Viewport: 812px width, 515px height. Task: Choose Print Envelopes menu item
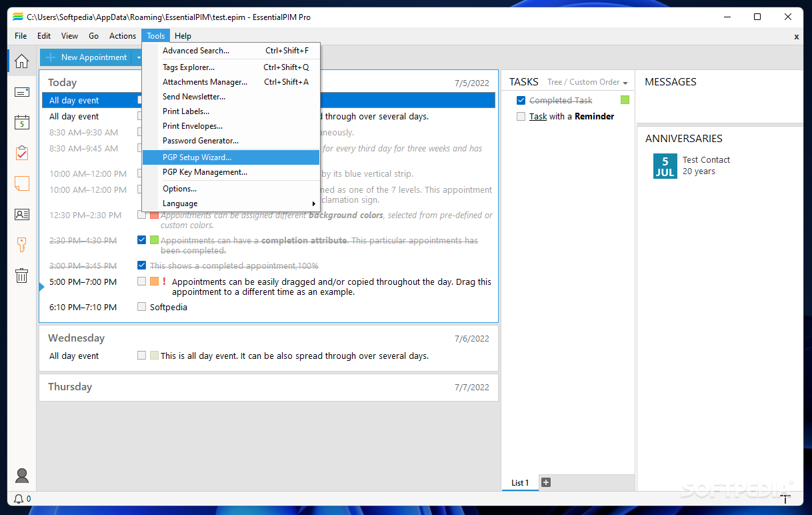tap(231, 126)
